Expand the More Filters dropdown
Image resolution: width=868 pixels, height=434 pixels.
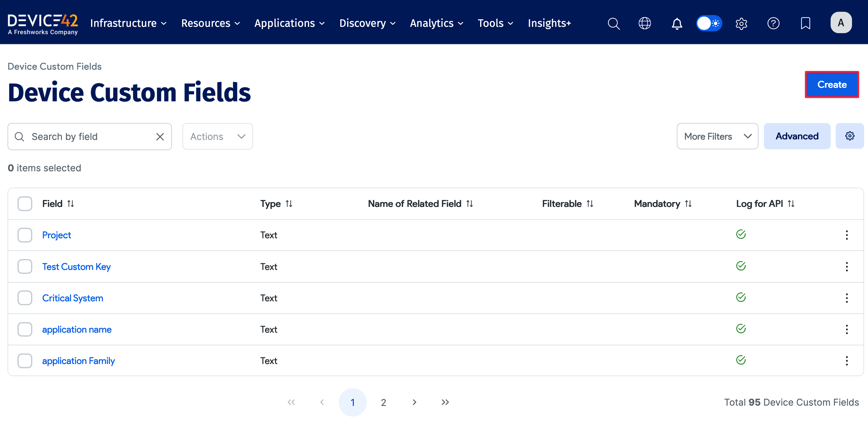(717, 136)
